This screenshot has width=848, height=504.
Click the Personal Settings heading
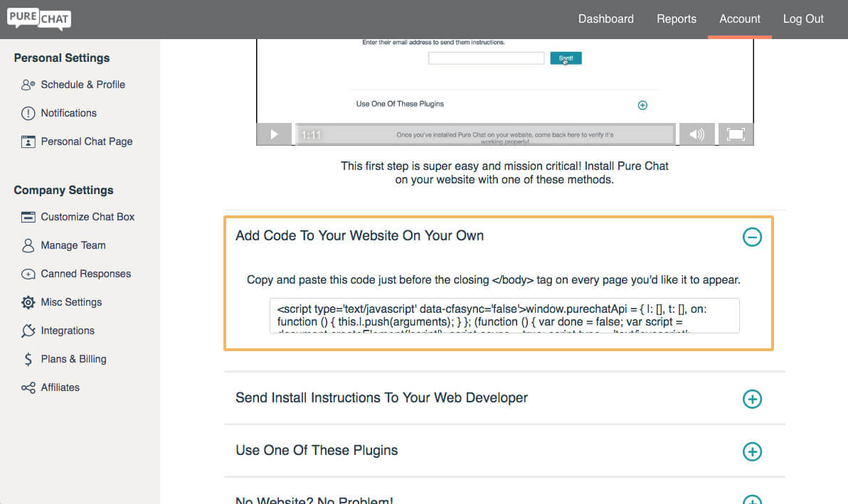(62, 58)
